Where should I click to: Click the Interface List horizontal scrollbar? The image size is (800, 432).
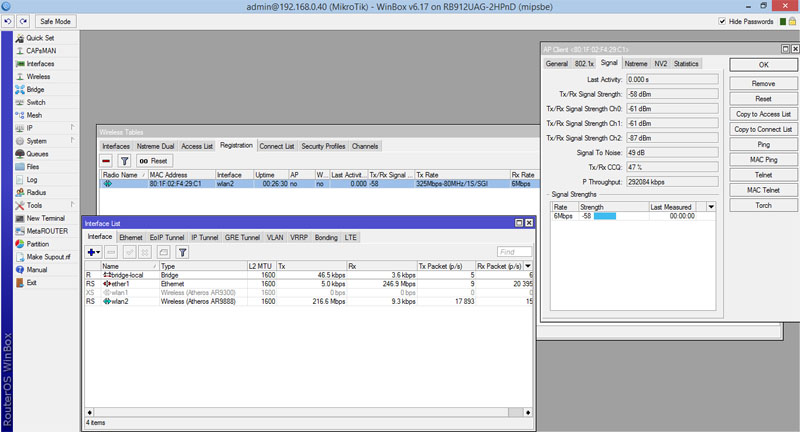click(x=308, y=412)
